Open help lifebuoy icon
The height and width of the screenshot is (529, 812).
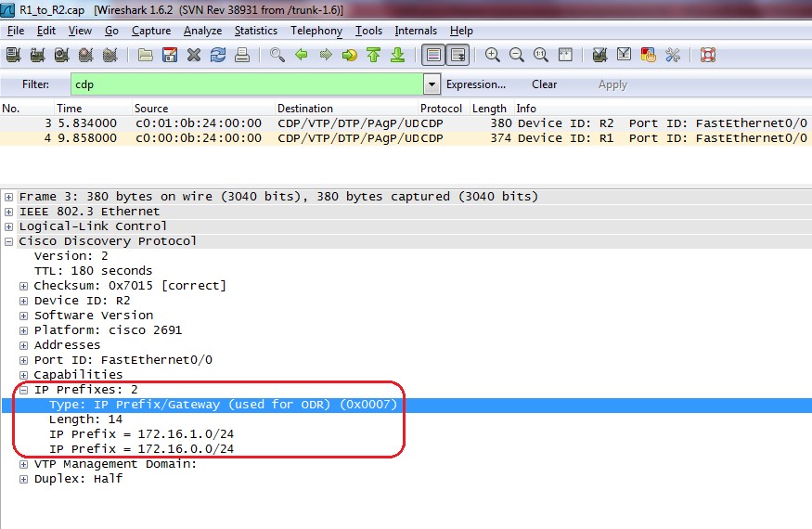coord(708,55)
